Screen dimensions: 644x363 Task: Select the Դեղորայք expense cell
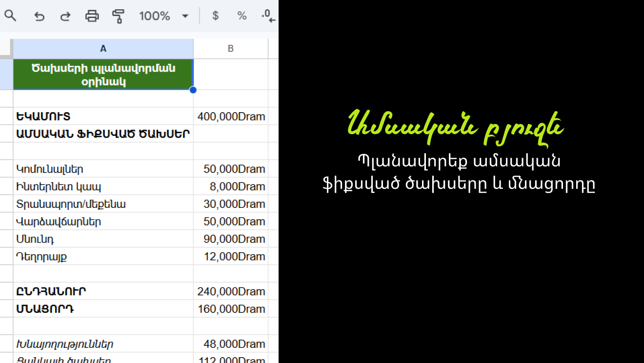click(103, 256)
